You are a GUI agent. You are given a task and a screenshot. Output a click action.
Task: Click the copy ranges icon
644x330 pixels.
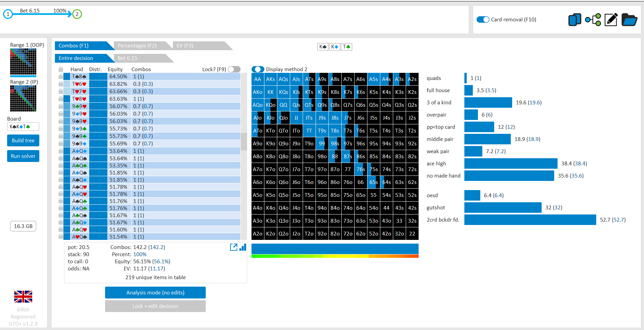click(575, 20)
